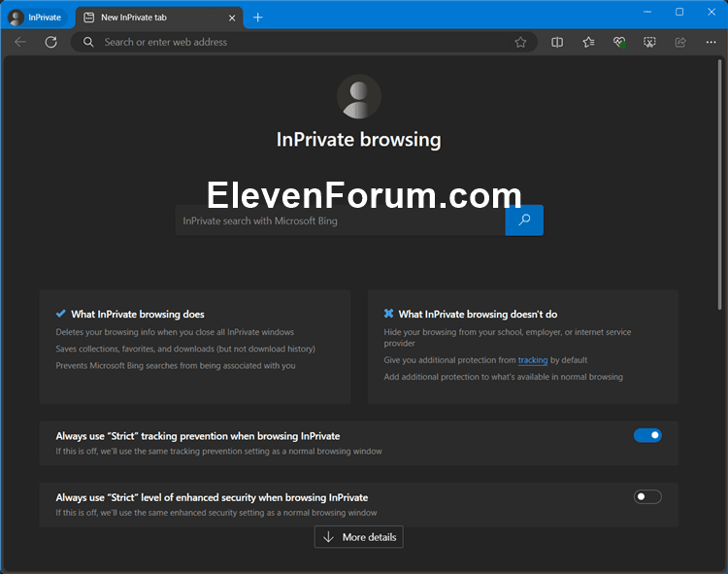728x574 pixels.
Task: Click "Deletes your browsing info" line
Action: (175, 332)
